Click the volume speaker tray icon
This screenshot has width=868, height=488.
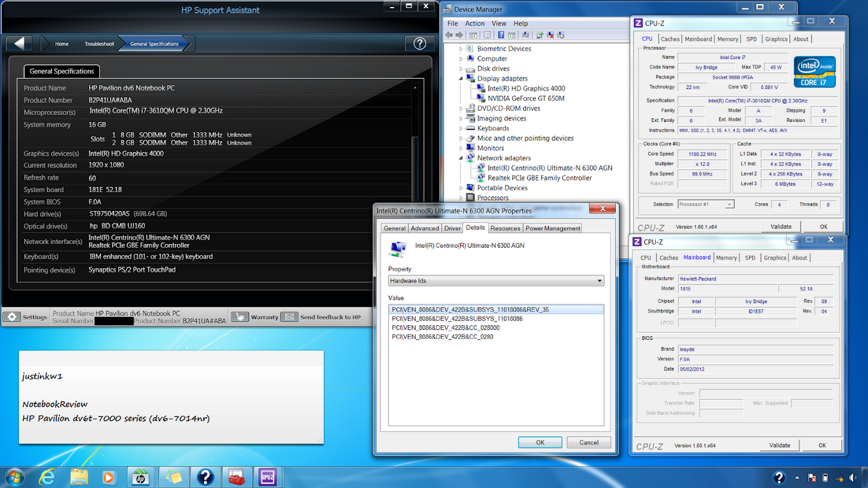[853, 477]
